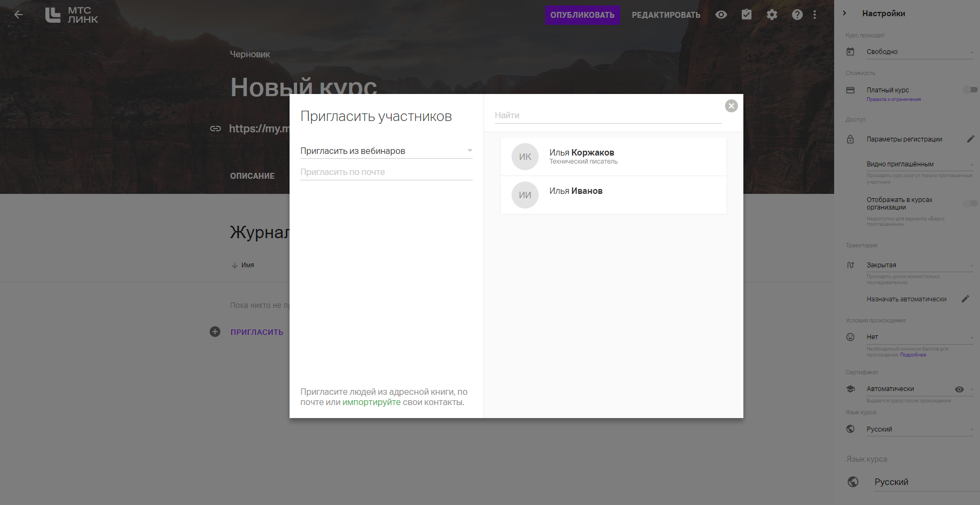Open the Подробнее link
Image resolution: width=980 pixels, height=505 pixels.
913,355
